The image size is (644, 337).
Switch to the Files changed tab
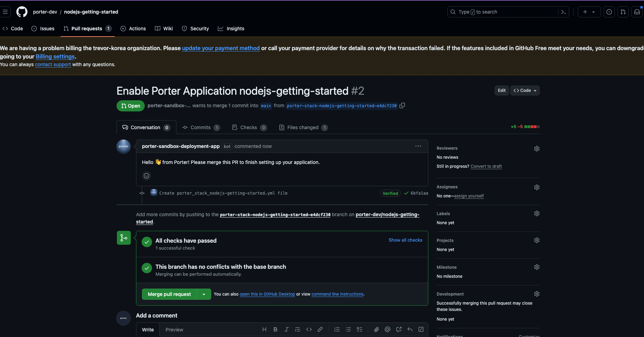point(302,127)
